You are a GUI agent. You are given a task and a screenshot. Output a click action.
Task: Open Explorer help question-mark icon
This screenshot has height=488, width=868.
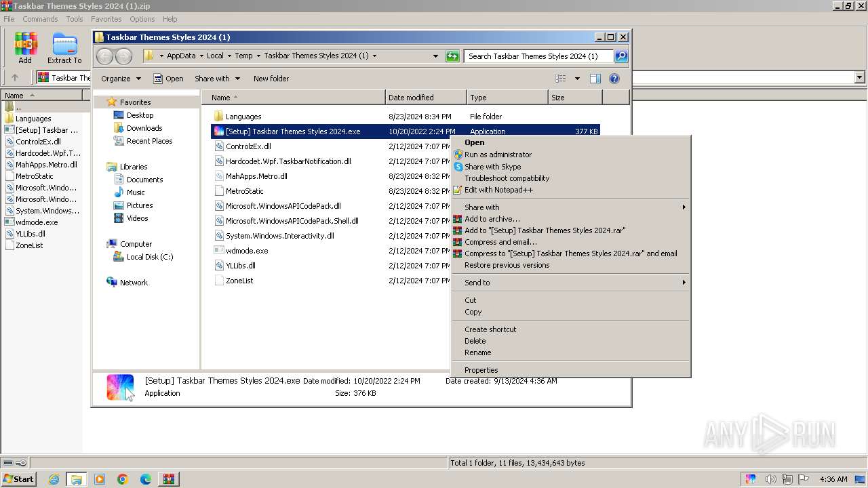tap(614, 79)
